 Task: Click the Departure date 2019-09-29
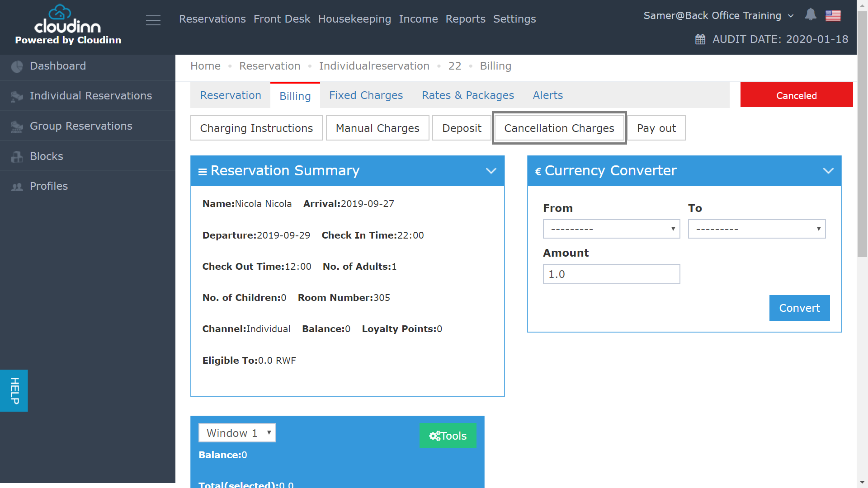tap(283, 235)
